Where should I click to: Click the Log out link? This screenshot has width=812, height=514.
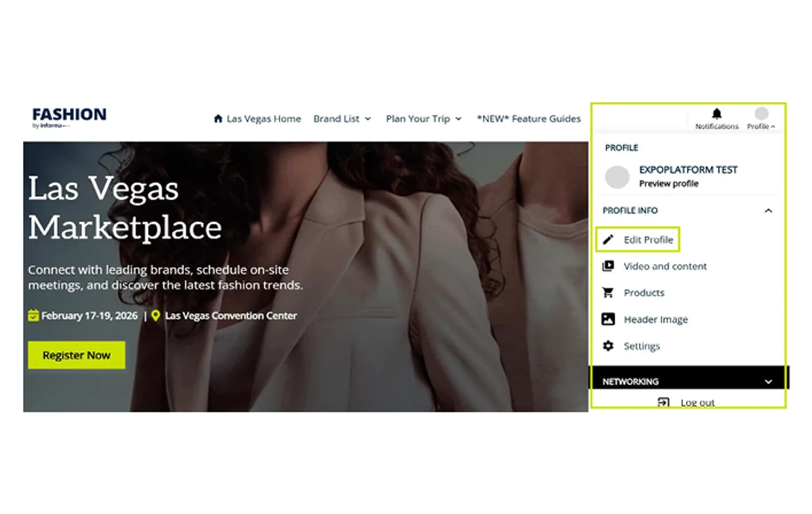[697, 403]
